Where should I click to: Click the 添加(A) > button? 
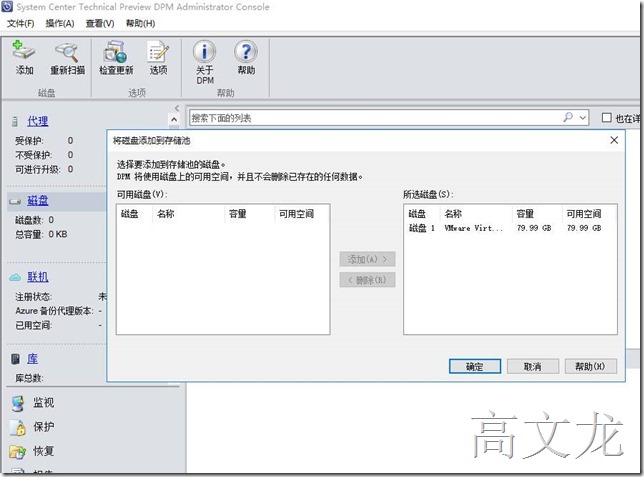point(367,259)
